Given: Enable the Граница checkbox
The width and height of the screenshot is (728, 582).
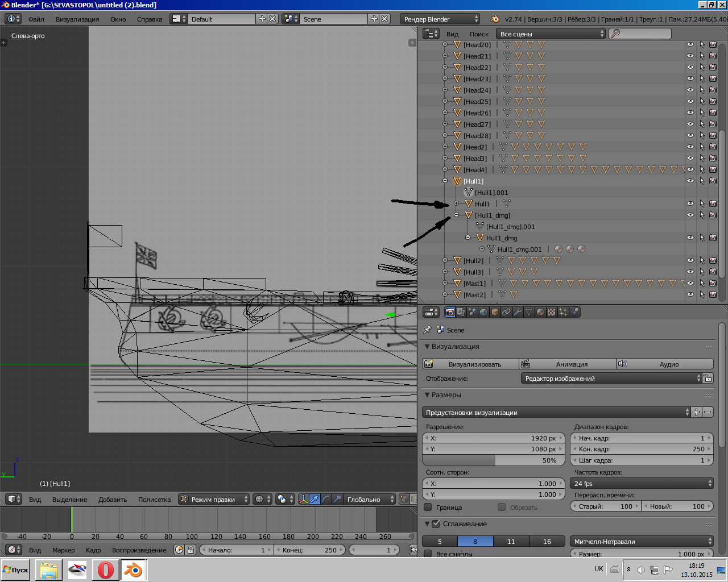Looking at the screenshot, I should pyautogui.click(x=428, y=507).
